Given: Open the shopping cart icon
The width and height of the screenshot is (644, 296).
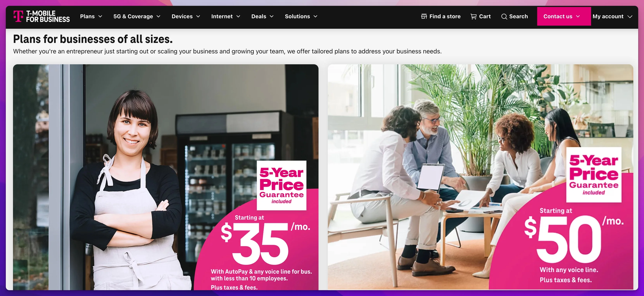Looking at the screenshot, I should (x=473, y=16).
